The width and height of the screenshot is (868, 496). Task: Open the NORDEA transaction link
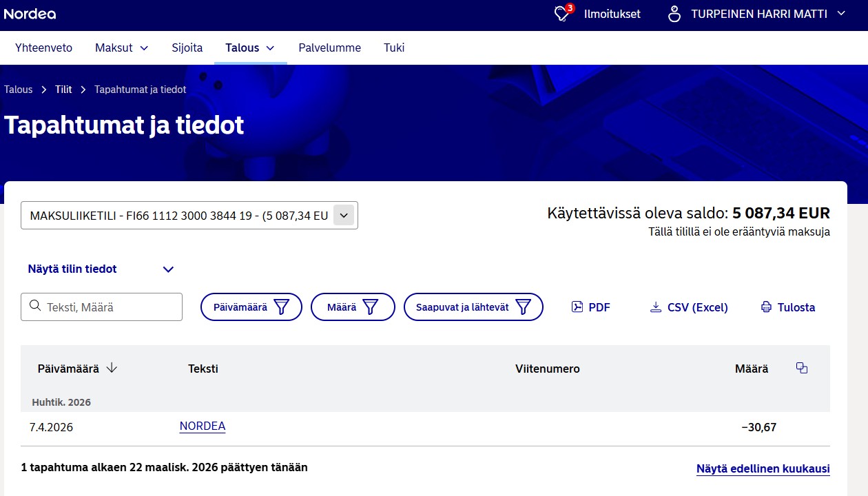[203, 426]
